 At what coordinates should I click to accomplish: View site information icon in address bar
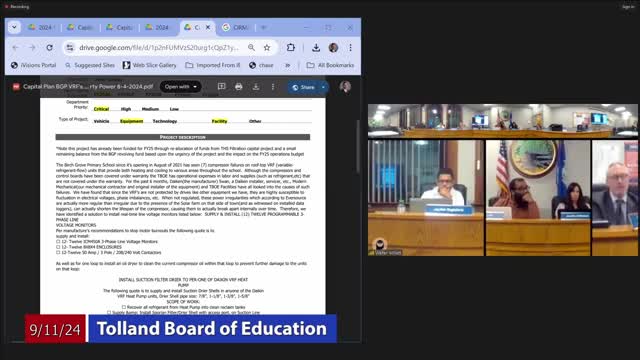point(70,48)
